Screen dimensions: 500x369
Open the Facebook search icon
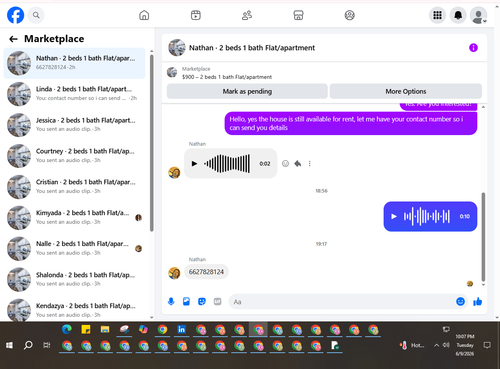tap(36, 15)
